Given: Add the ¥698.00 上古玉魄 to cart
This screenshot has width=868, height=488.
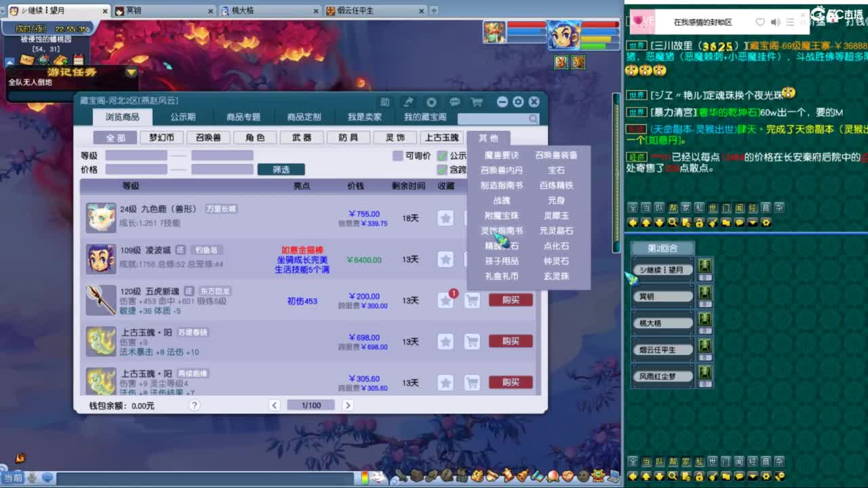Looking at the screenshot, I should (x=472, y=342).
